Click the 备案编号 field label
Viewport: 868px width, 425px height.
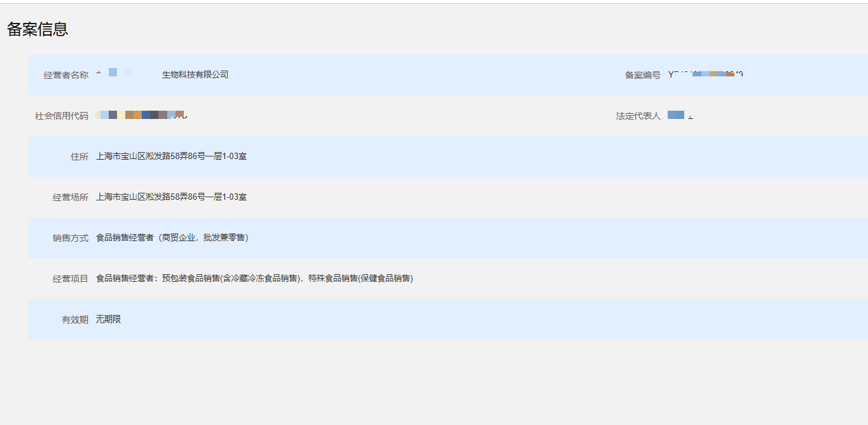pyautogui.click(x=642, y=75)
